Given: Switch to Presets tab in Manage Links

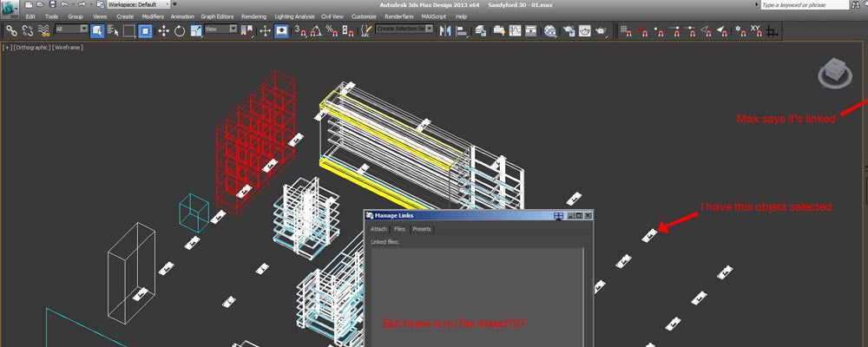Looking at the screenshot, I should 422,229.
